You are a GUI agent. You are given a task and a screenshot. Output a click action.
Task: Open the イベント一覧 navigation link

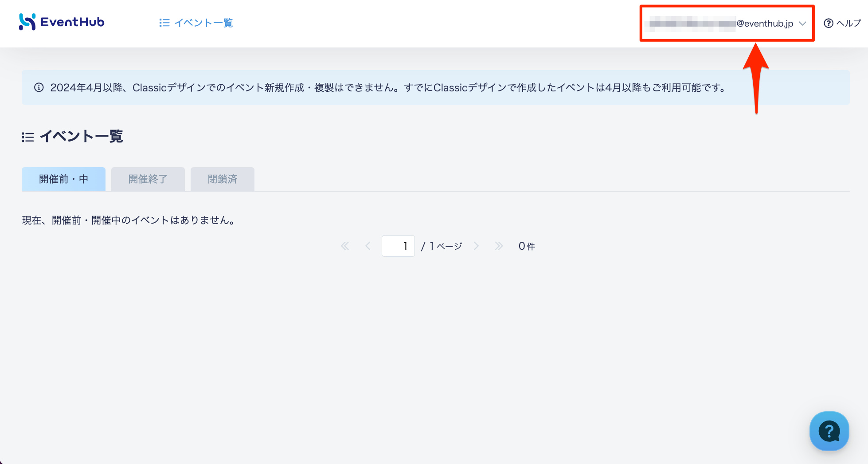[x=196, y=23]
